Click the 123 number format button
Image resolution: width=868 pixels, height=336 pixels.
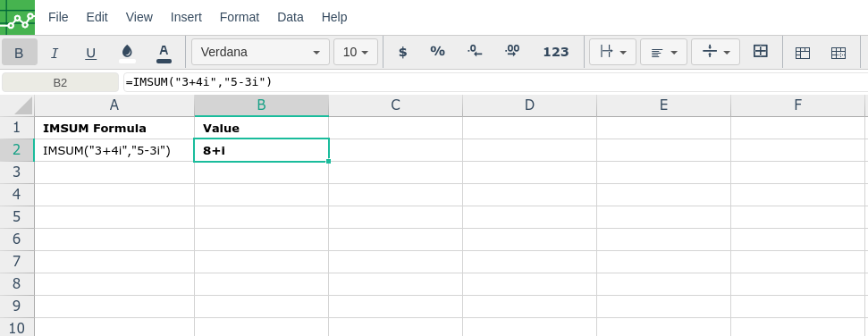556,52
